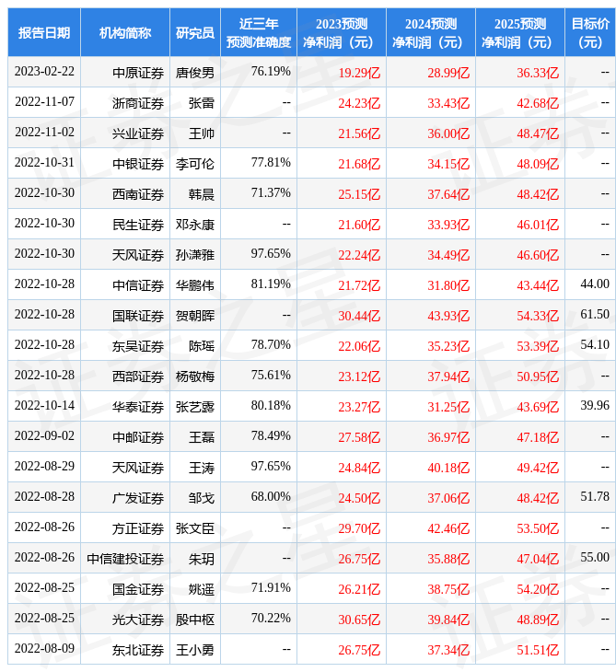Click 中邮证券 institution name

point(138,438)
